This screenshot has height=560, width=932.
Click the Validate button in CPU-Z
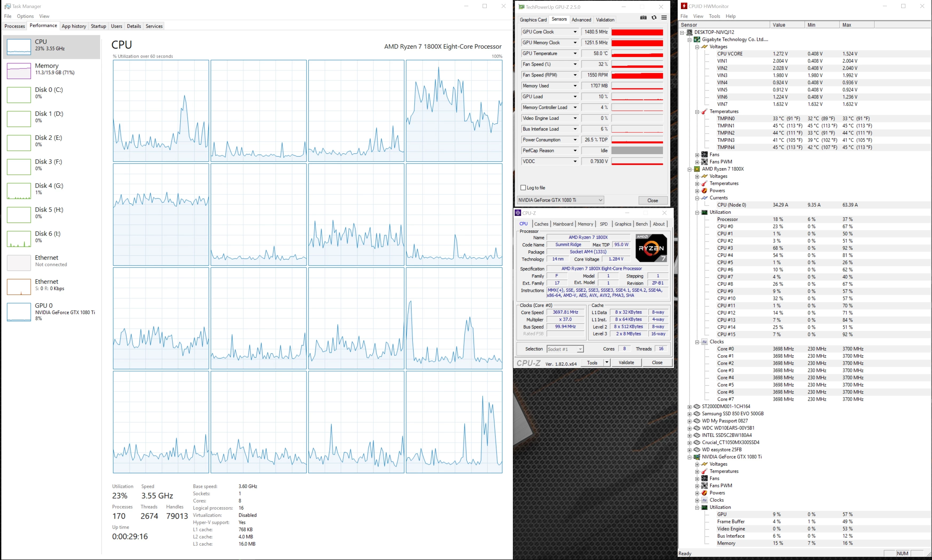(x=626, y=363)
